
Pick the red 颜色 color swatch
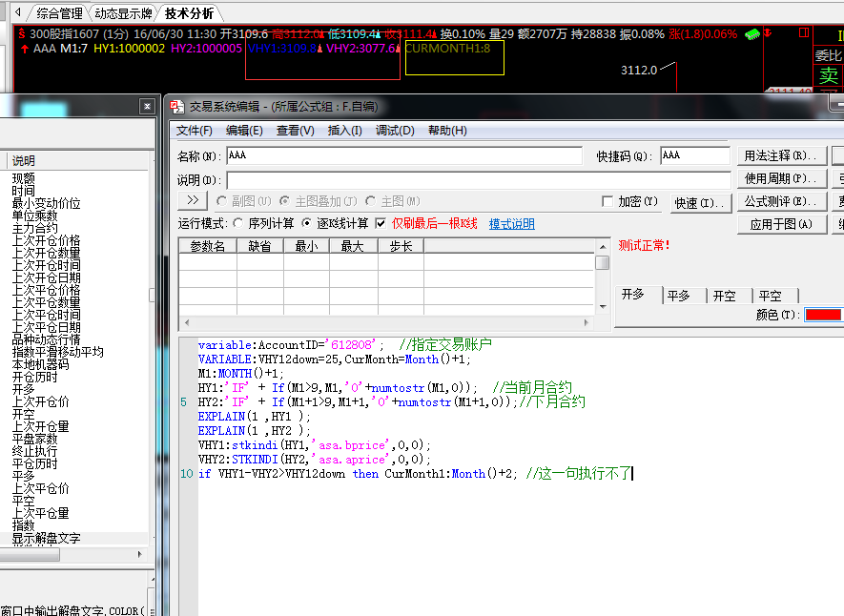coord(822,315)
